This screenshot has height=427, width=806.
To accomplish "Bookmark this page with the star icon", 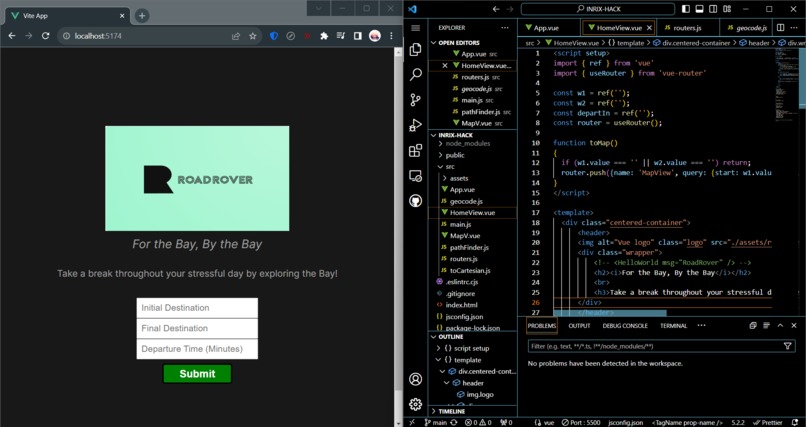I will [252, 36].
